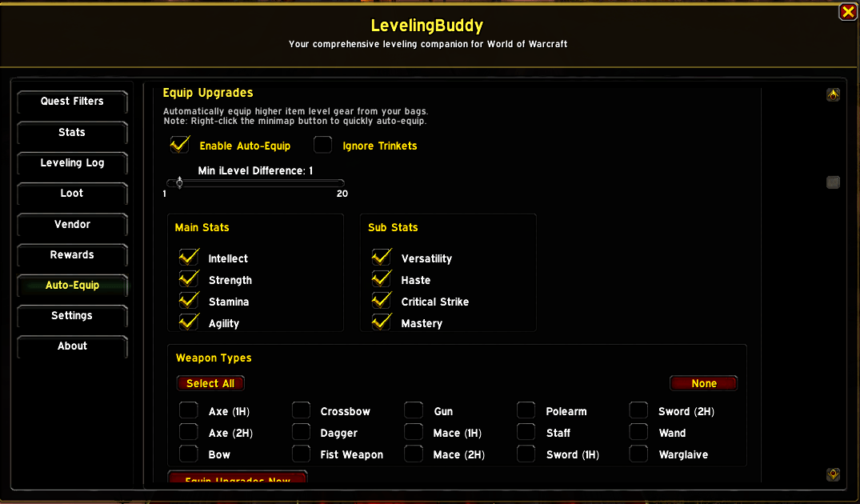860x504 pixels.
Task: Open the About tab
Action: 72,346
